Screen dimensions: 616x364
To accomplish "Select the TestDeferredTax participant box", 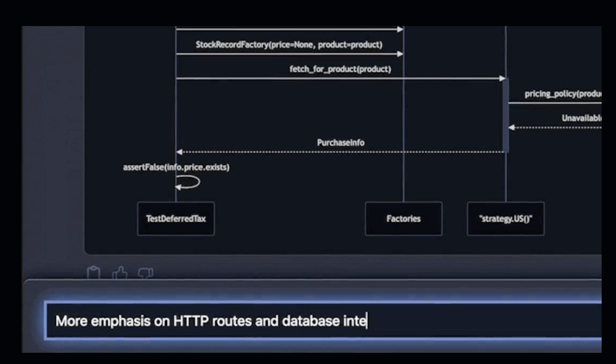I will pyautogui.click(x=176, y=219).
